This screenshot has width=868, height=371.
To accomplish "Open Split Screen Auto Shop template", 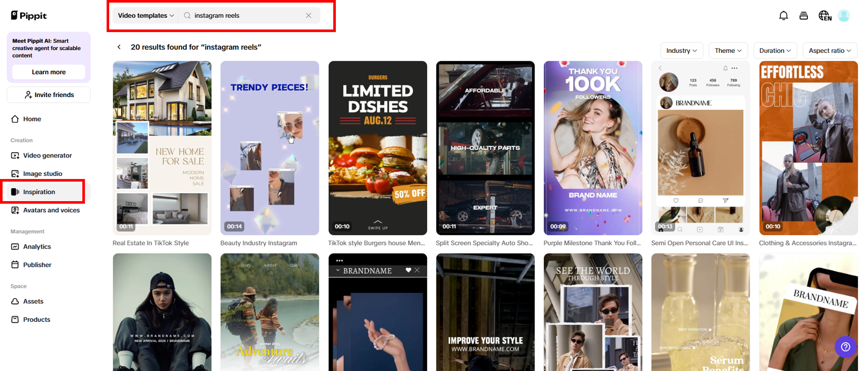I will pyautogui.click(x=485, y=148).
